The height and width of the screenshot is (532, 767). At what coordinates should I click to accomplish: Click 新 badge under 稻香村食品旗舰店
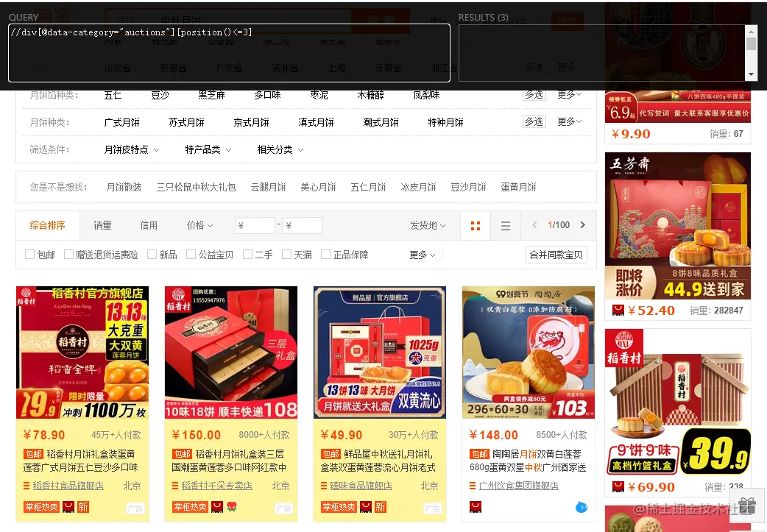(x=83, y=507)
